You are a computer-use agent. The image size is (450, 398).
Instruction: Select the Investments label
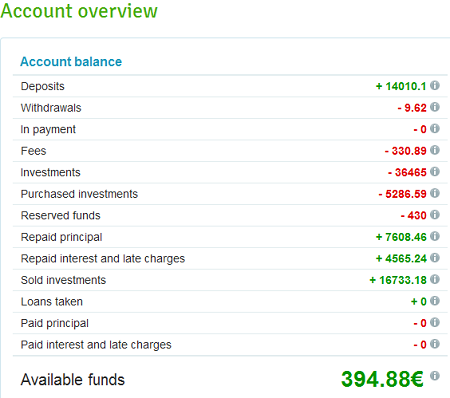click(x=50, y=172)
